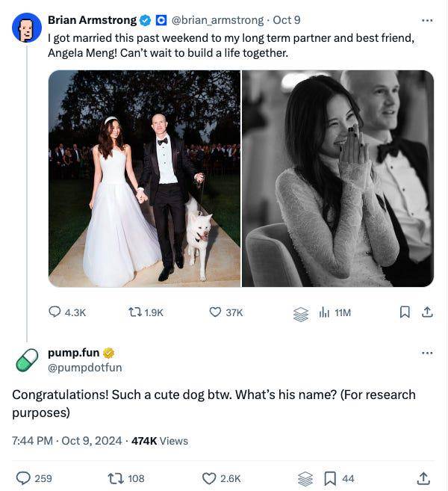Like the pump.fun reply

[210, 478]
